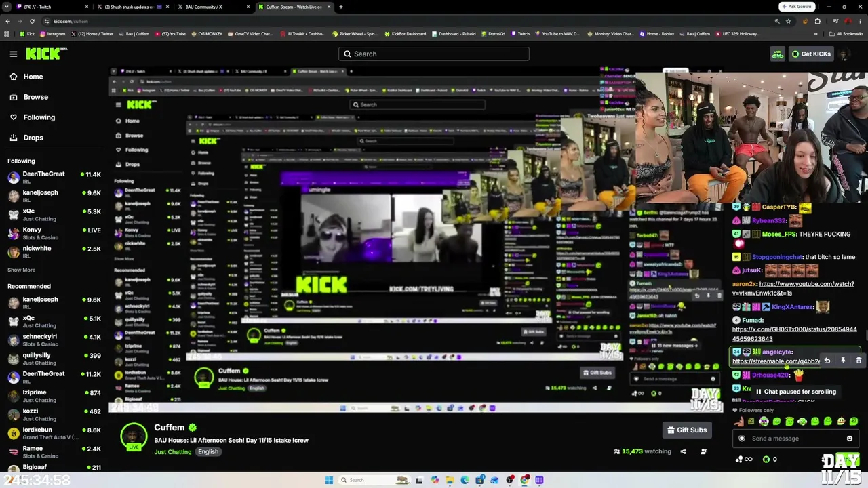Screen dimensions: 868x488
Task: Open schneckyirl in Recommended list
Action: (x=54, y=340)
